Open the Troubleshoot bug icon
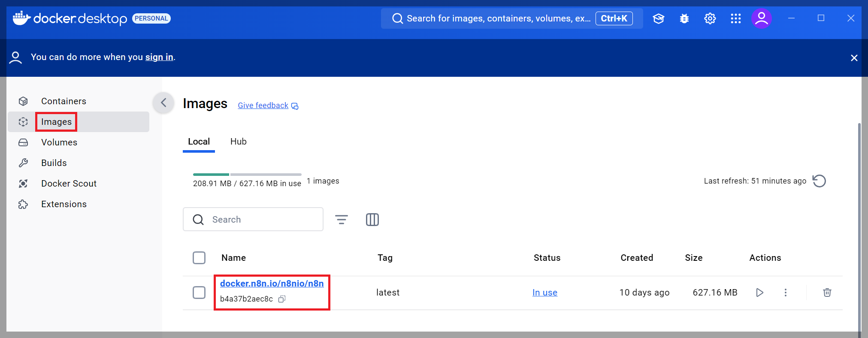Screen dimensions: 868x338 (684, 18)
